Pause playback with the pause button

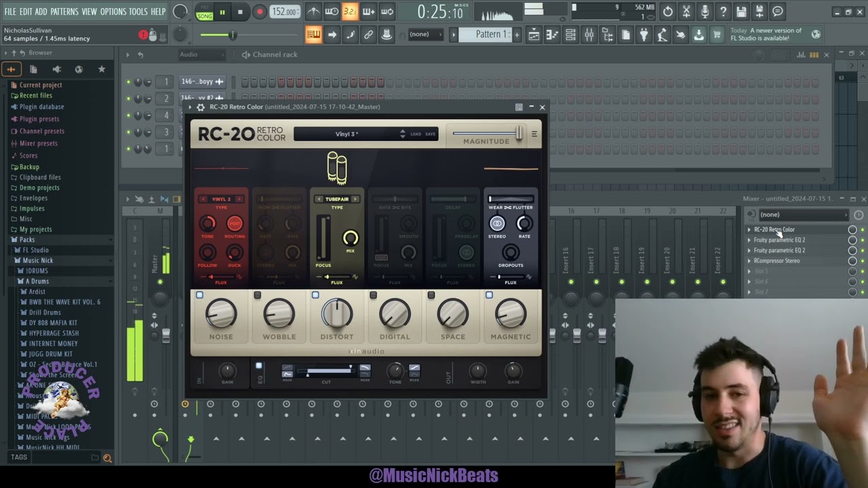[x=222, y=12]
